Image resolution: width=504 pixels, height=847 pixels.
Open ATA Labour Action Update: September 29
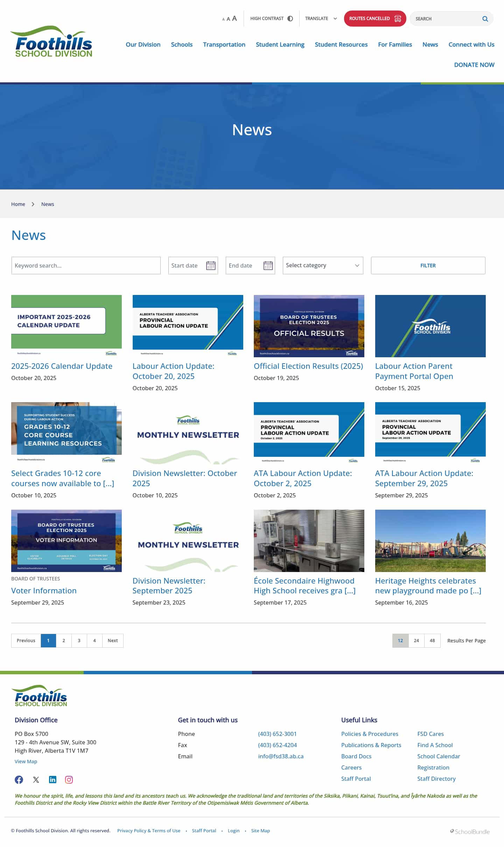click(424, 478)
